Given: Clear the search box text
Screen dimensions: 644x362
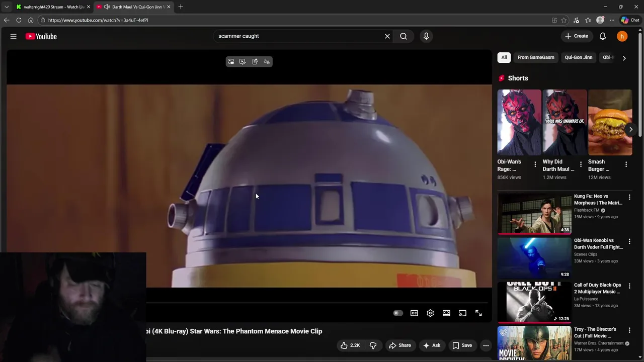Looking at the screenshot, I should tap(387, 36).
